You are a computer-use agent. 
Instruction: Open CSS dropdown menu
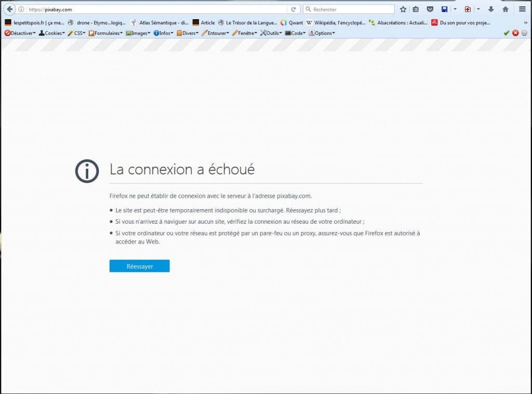coord(76,33)
